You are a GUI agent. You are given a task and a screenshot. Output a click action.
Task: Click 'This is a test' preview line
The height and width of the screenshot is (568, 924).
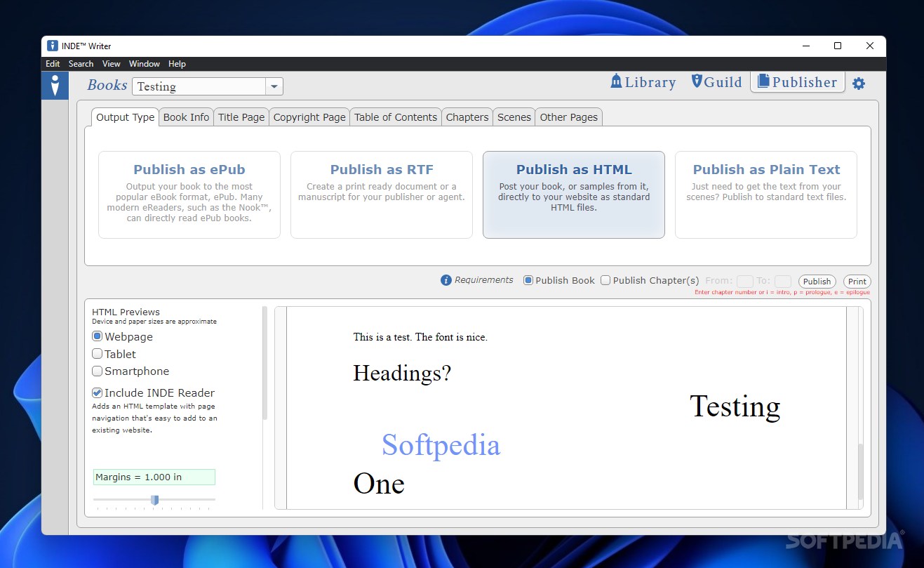pos(420,337)
